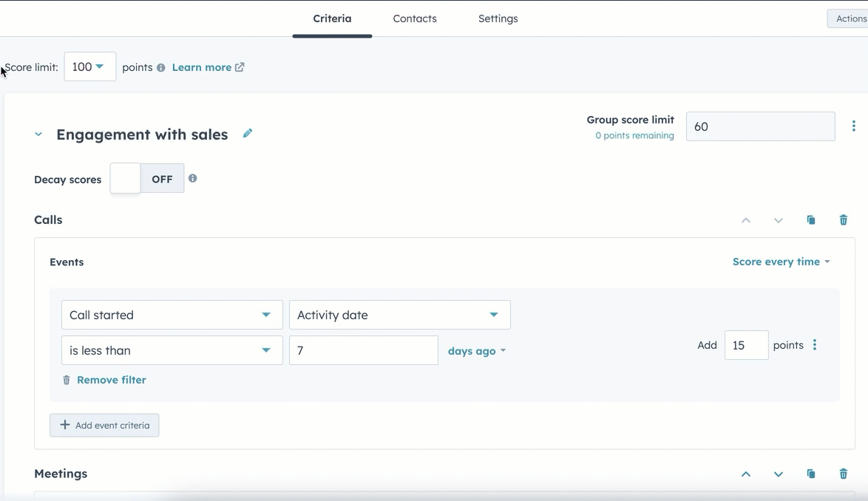Move the Meetings section down

pyautogui.click(x=778, y=474)
